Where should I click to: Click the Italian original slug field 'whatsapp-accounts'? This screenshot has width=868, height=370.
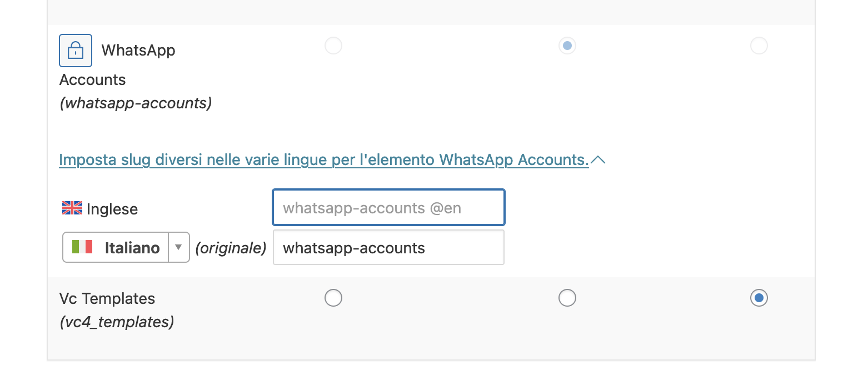coord(389,247)
